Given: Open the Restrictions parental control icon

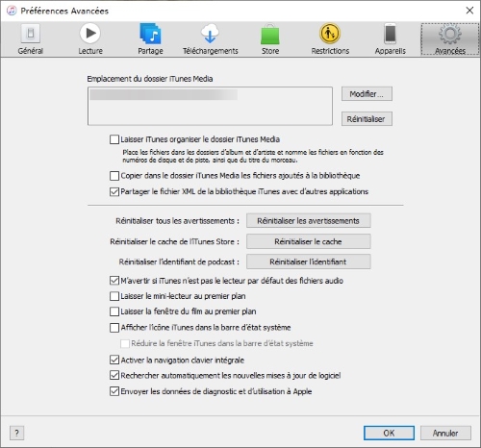Looking at the screenshot, I should click(x=330, y=34).
